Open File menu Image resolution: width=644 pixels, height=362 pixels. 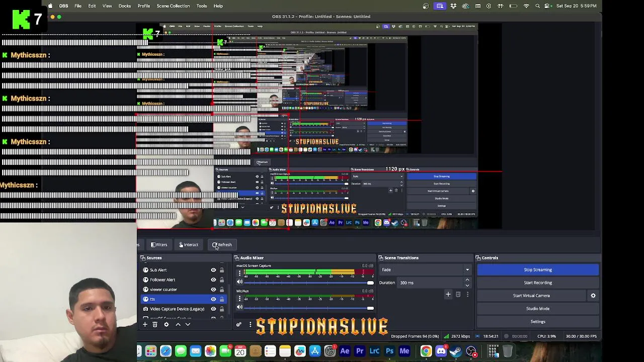click(78, 6)
